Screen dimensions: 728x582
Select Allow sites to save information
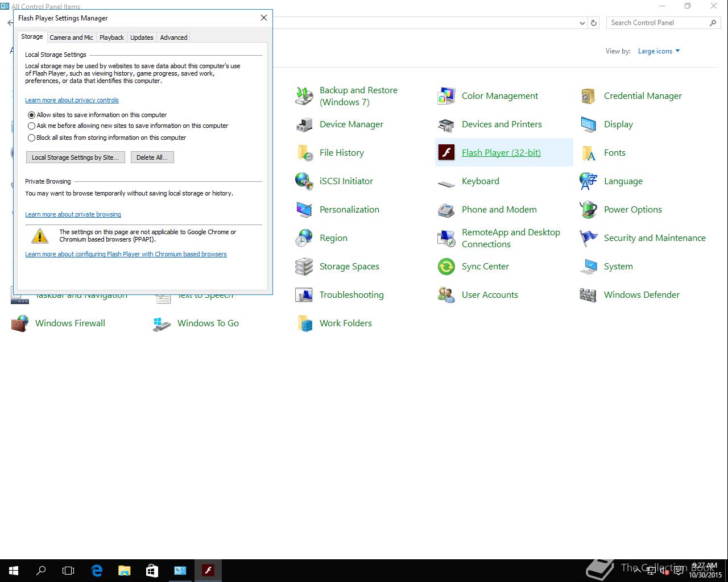coord(32,115)
